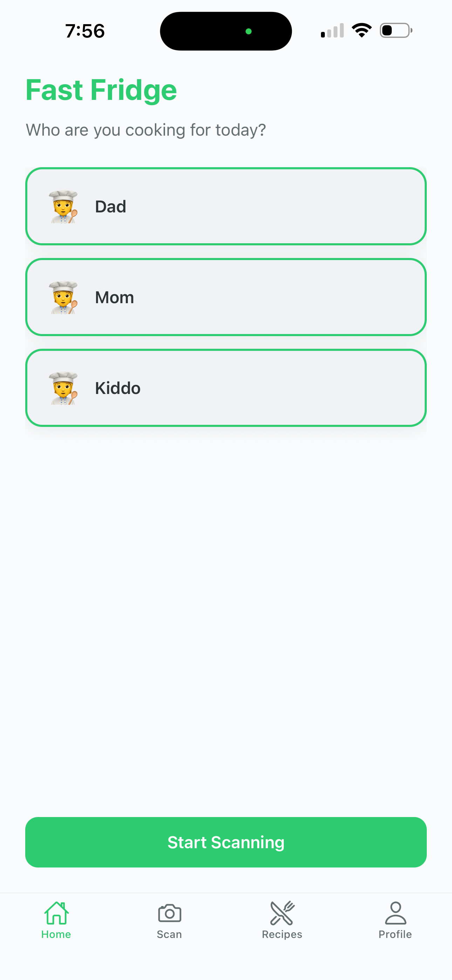This screenshot has height=980, width=452.
Task: Tap the Recipes fork and knife icon
Action: [282, 913]
